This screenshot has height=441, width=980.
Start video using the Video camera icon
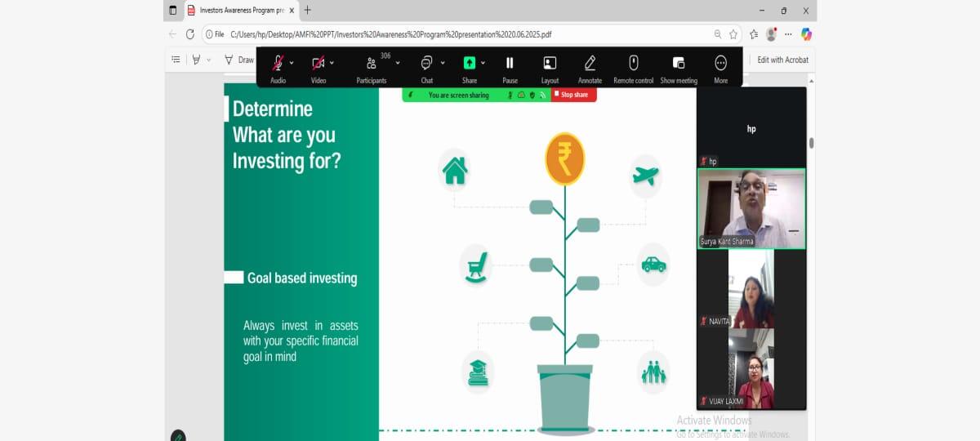point(318,64)
